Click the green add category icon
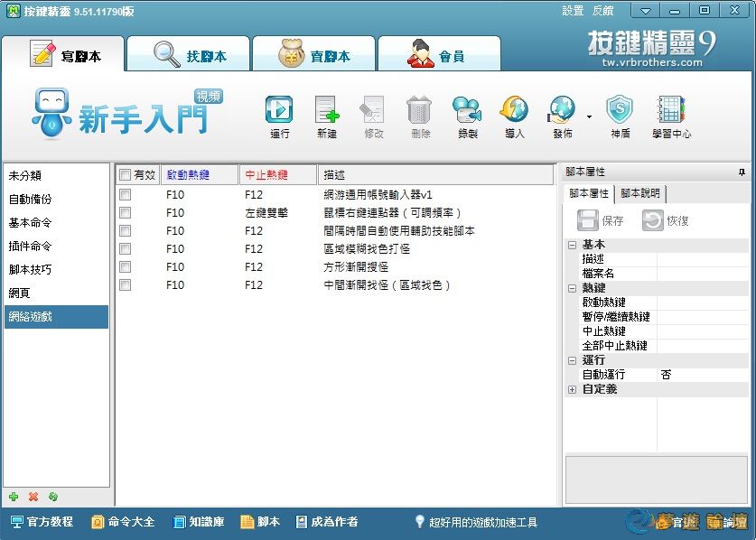This screenshot has width=756, height=540. point(14,497)
